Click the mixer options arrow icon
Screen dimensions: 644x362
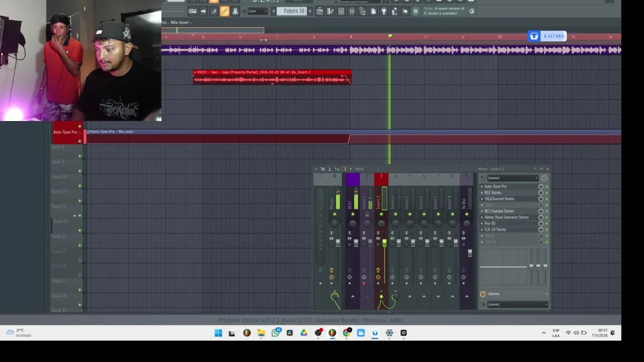(316, 169)
